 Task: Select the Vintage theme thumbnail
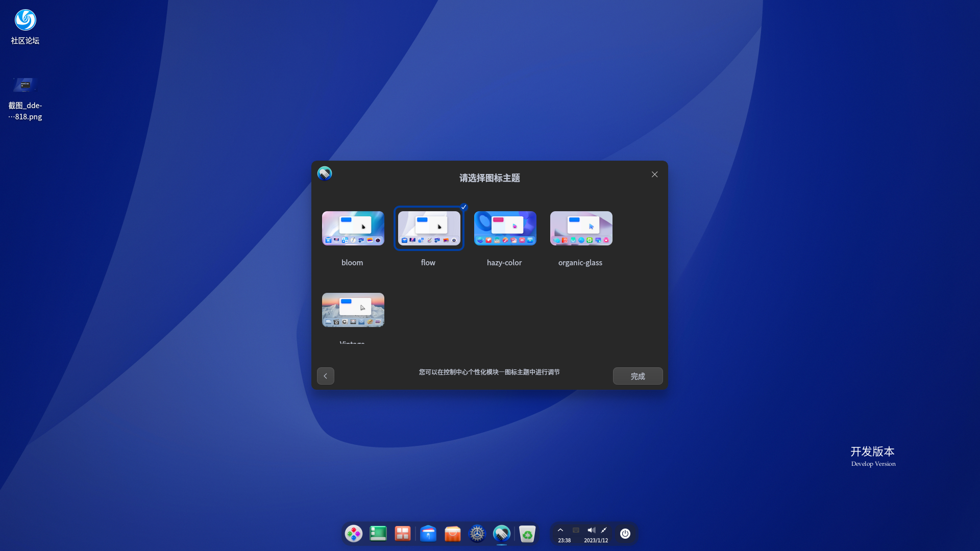tap(353, 310)
